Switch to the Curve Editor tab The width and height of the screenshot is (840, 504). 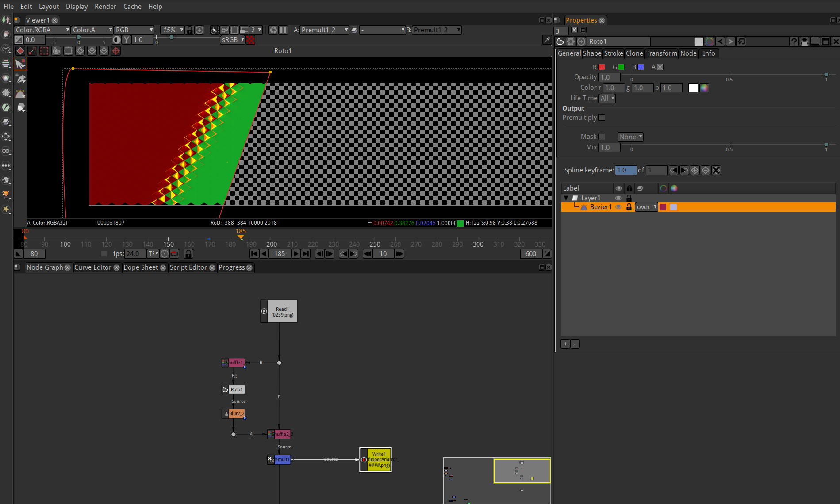(92, 267)
